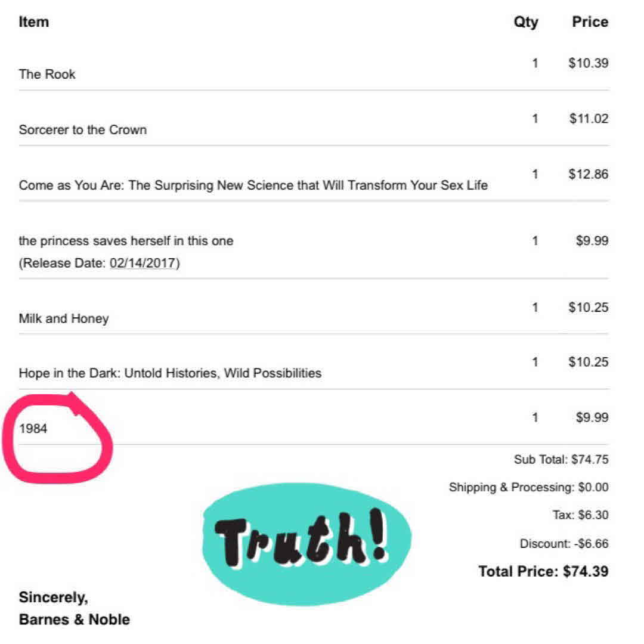Click the Come as You Are title

click(x=253, y=185)
